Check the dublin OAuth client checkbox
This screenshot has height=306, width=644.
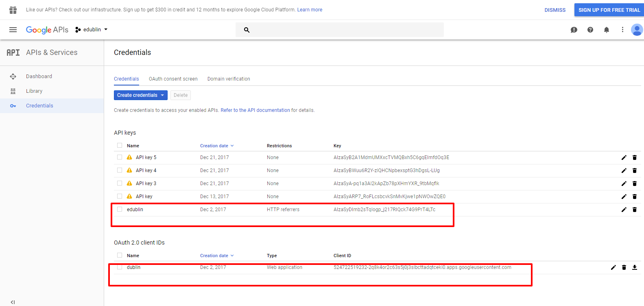[x=120, y=267]
